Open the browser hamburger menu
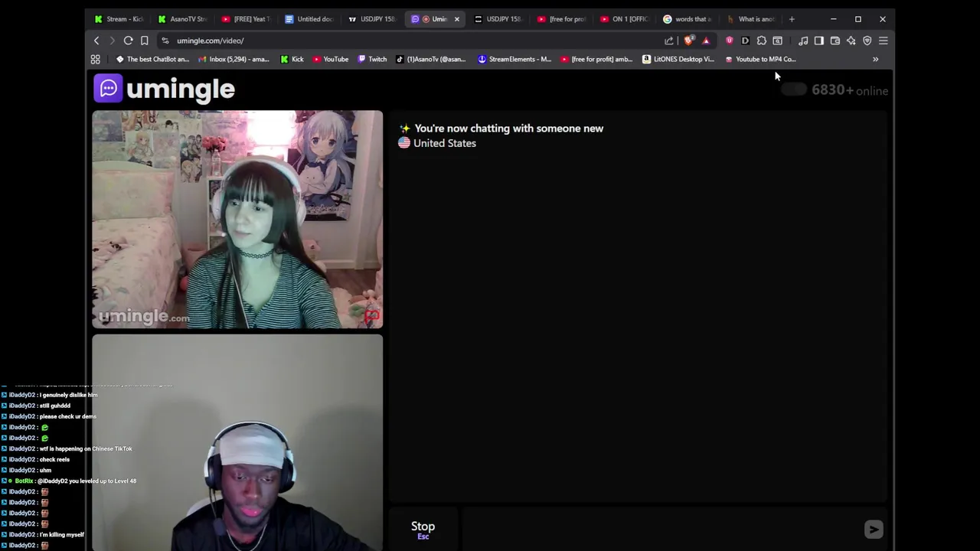The width and height of the screenshot is (980, 551). tap(884, 41)
